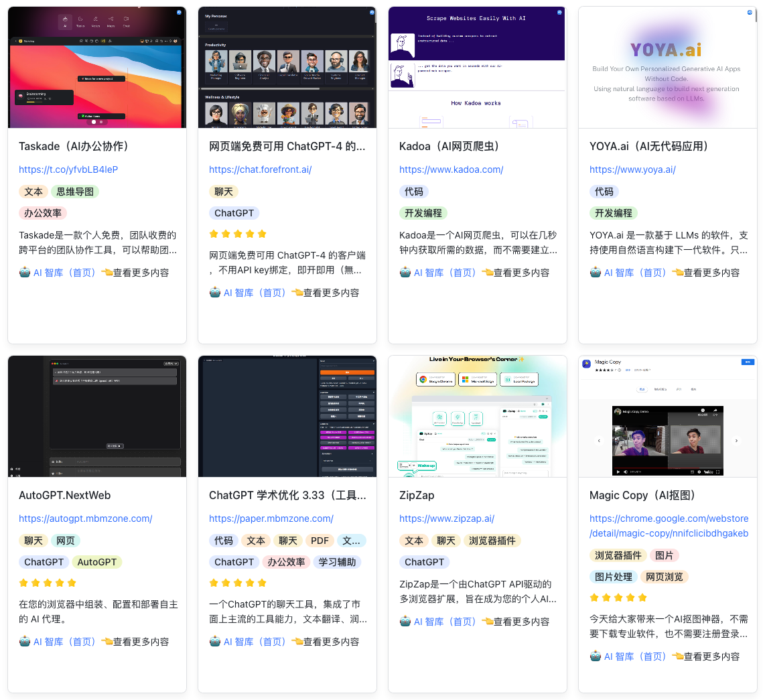Select the ChatGPT tag on the forefront chat card
The height and width of the screenshot is (700, 763).
[x=234, y=213]
